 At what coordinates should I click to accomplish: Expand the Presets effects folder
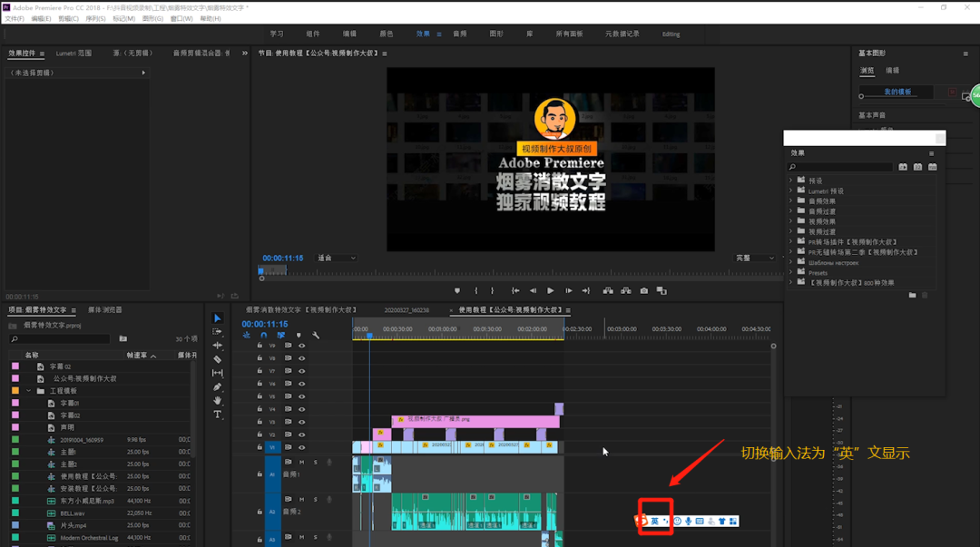click(x=790, y=272)
